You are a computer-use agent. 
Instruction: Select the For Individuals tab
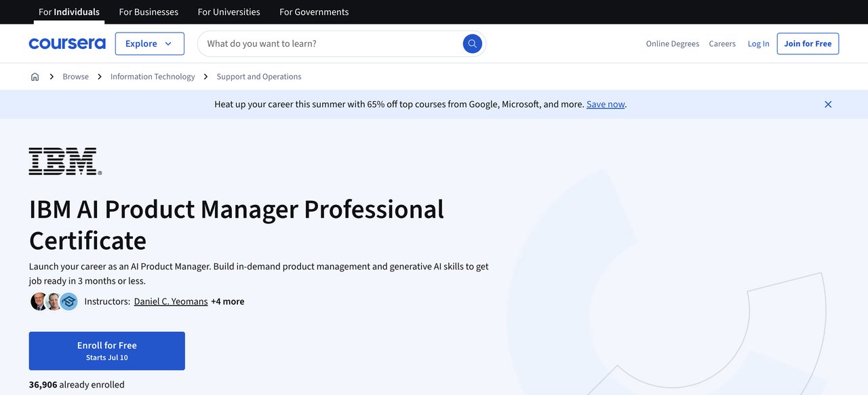pos(69,12)
